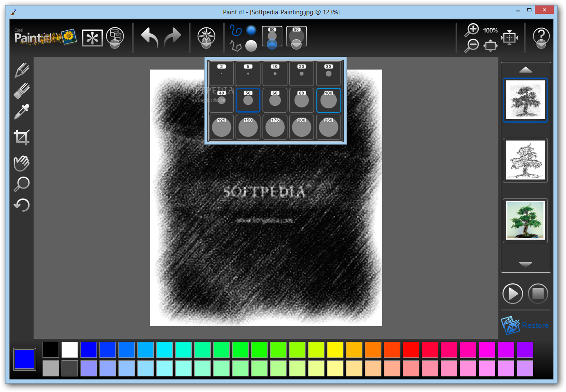Image resolution: width=566 pixels, height=392 pixels.
Task: Open the compass style selector
Action: click(x=206, y=38)
